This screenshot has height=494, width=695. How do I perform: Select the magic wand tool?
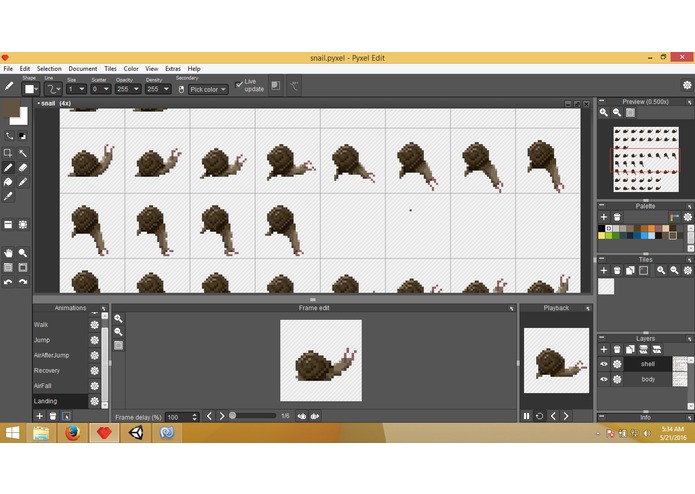click(23, 153)
